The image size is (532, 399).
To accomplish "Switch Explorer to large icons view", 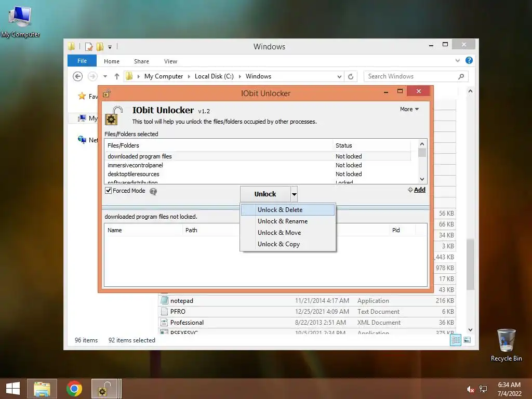I will point(467,340).
